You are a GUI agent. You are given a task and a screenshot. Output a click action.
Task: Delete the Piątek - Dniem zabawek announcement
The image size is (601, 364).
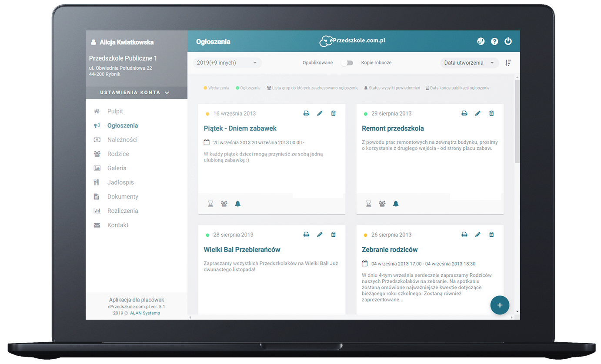[334, 113]
